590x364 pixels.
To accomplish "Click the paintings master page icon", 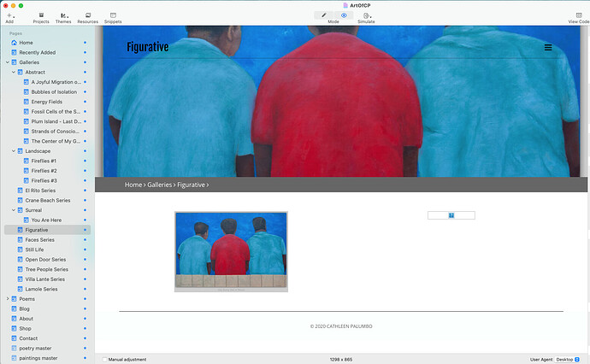I will [x=14, y=358].
